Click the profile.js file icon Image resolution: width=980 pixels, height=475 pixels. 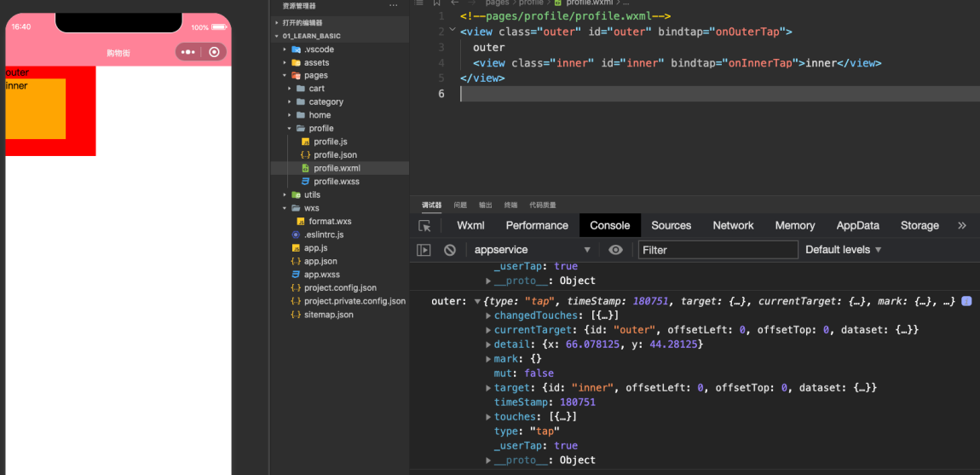[x=306, y=142]
